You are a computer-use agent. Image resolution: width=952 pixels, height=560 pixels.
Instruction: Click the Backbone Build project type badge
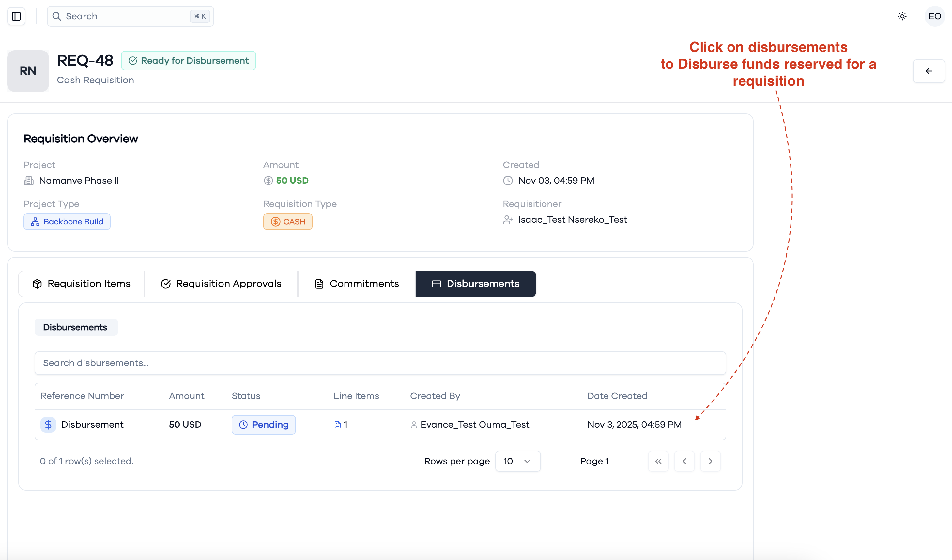67,222
